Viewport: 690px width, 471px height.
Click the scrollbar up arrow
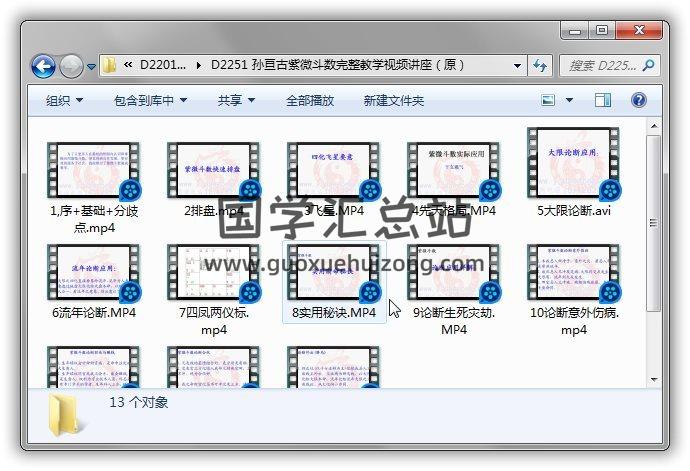654,126
